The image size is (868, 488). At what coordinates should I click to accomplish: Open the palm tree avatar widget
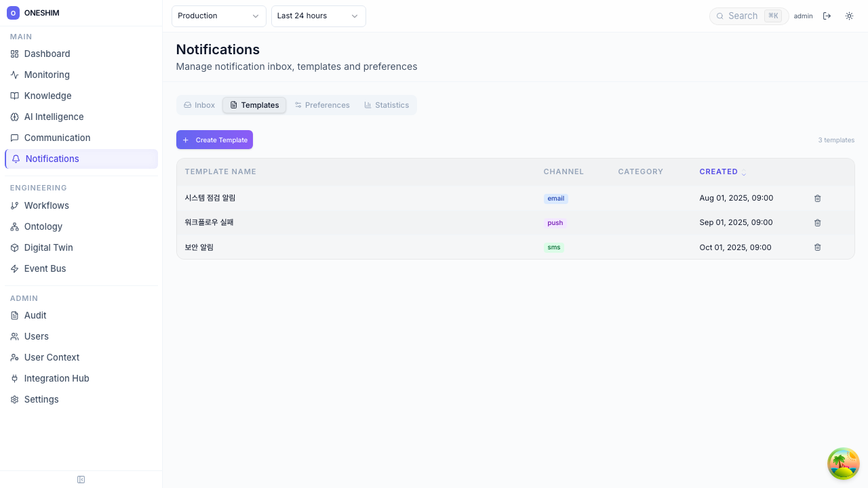pyautogui.click(x=844, y=464)
